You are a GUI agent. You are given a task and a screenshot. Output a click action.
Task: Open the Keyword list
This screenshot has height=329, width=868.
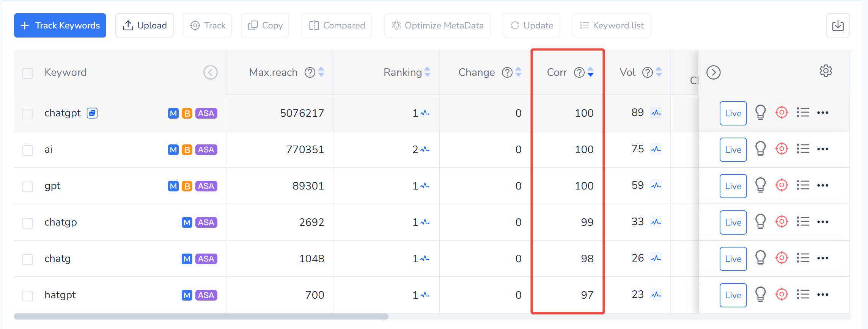(612, 25)
